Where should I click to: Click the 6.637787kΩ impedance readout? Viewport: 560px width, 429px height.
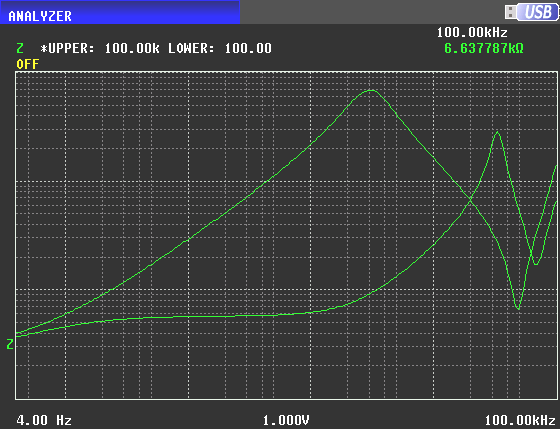tap(484, 48)
